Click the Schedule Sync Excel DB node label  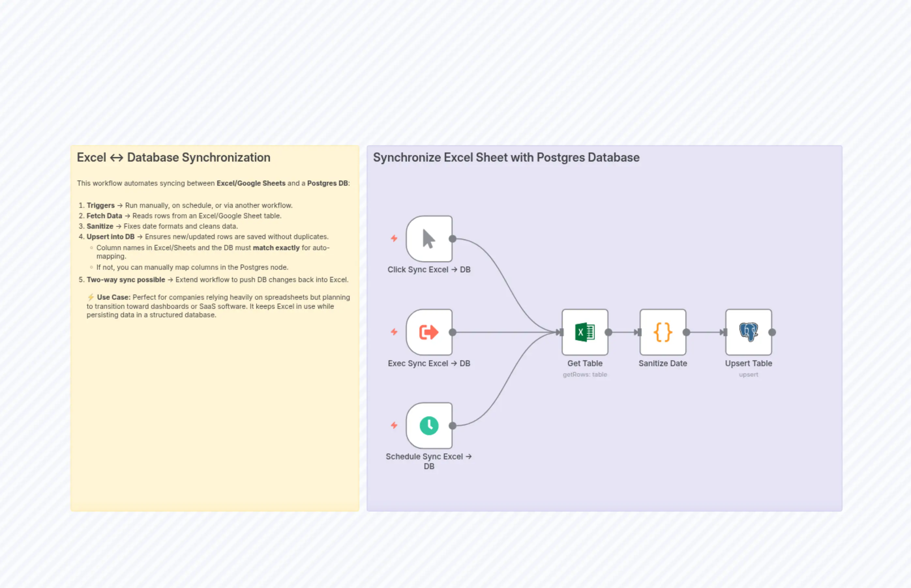point(429,461)
